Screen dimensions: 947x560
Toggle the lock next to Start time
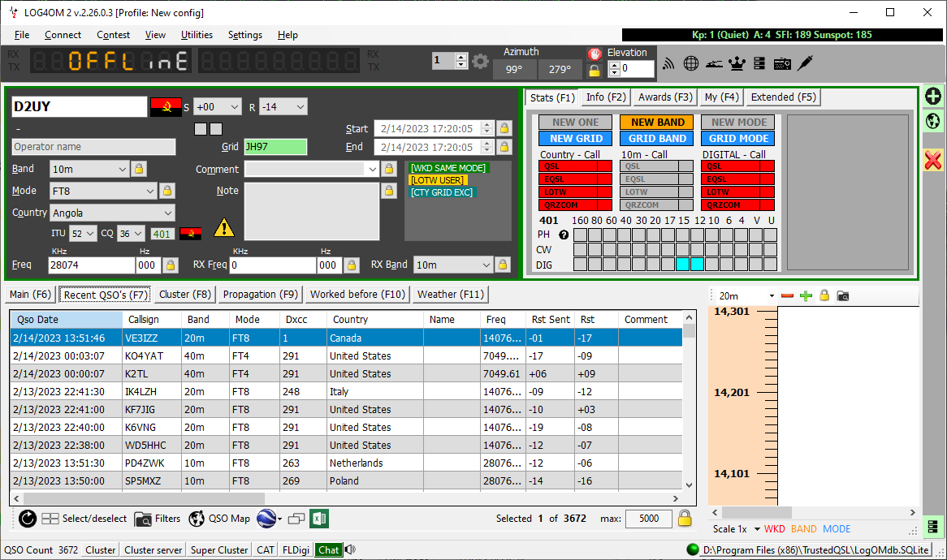point(504,128)
